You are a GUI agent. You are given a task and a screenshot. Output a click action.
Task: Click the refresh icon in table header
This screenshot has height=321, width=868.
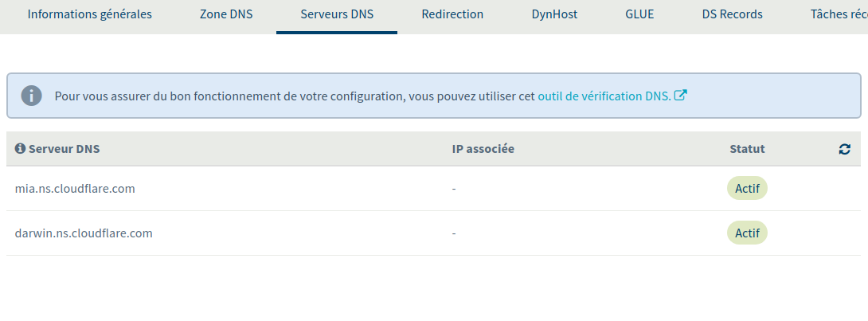(x=845, y=149)
